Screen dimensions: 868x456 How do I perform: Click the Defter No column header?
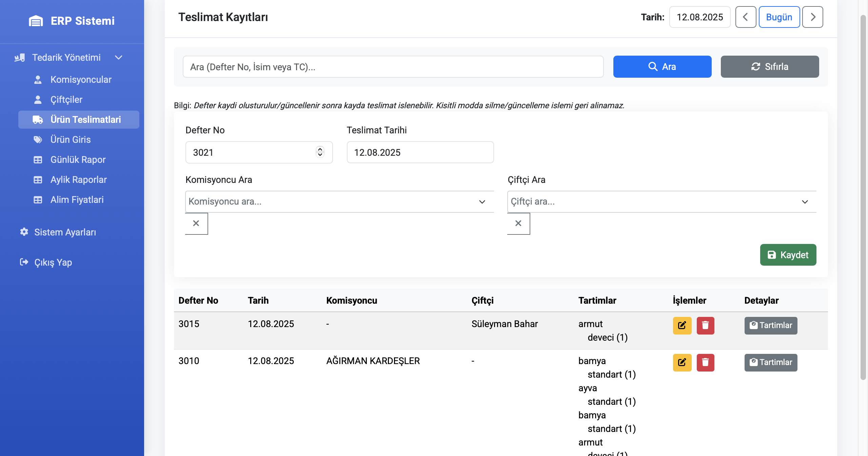pos(198,300)
